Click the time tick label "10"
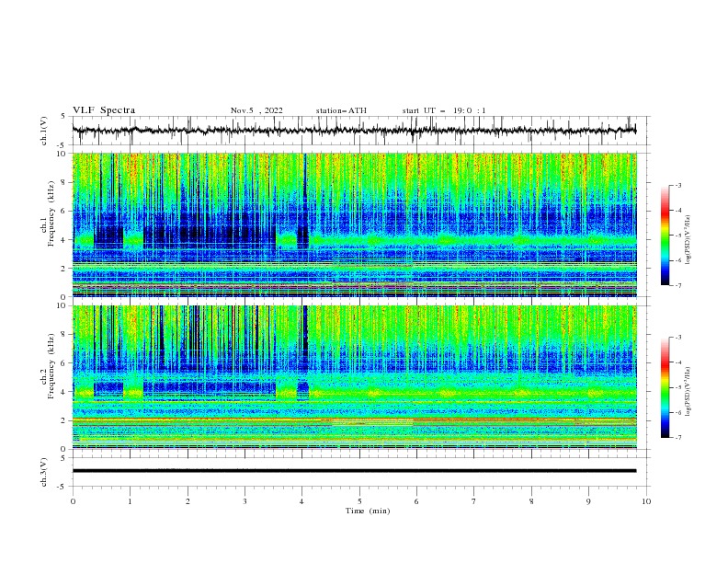The image size is (728, 563). pos(646,501)
